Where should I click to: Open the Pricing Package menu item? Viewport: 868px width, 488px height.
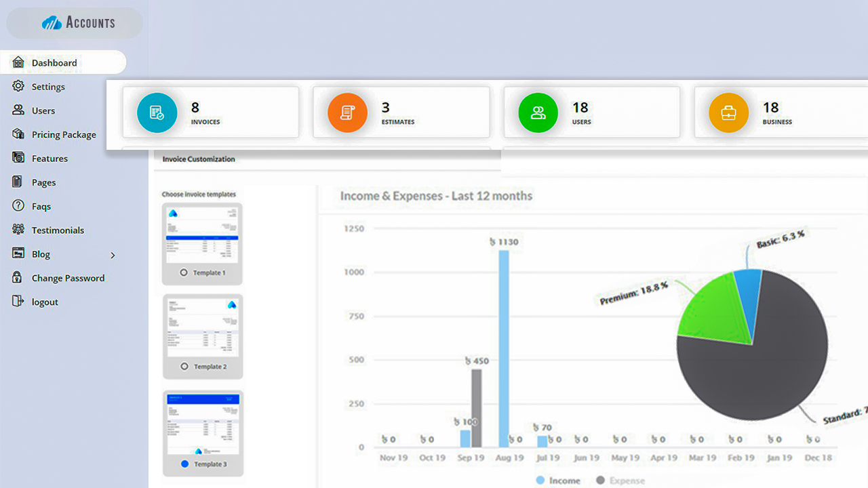click(x=64, y=135)
